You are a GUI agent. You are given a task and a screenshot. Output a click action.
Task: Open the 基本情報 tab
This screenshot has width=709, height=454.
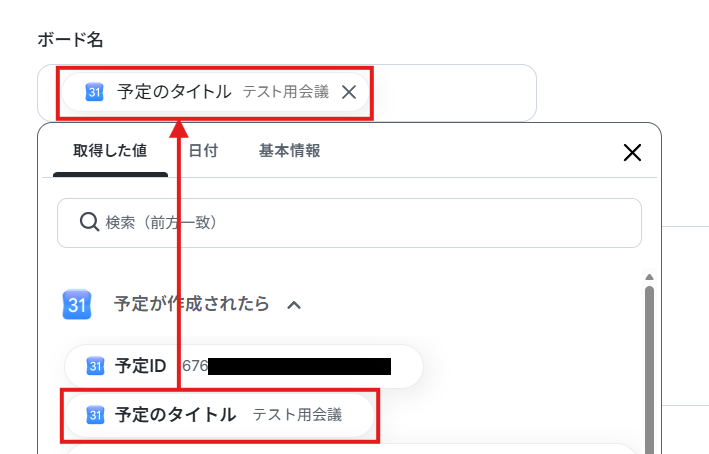pyautogui.click(x=289, y=151)
